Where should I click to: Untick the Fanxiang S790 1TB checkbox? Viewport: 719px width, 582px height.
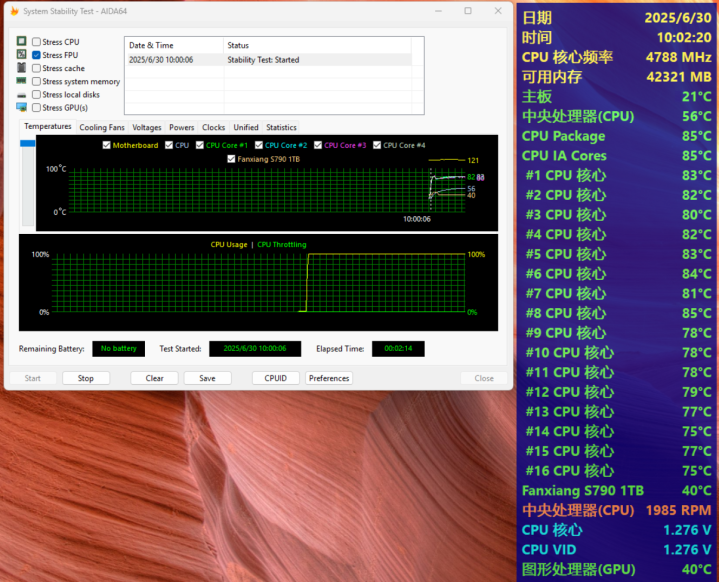pos(232,158)
